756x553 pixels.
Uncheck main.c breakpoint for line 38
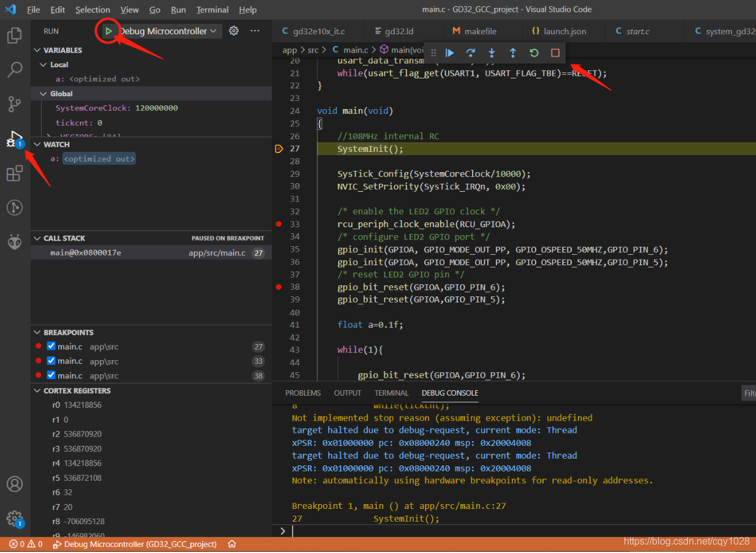[51, 375]
